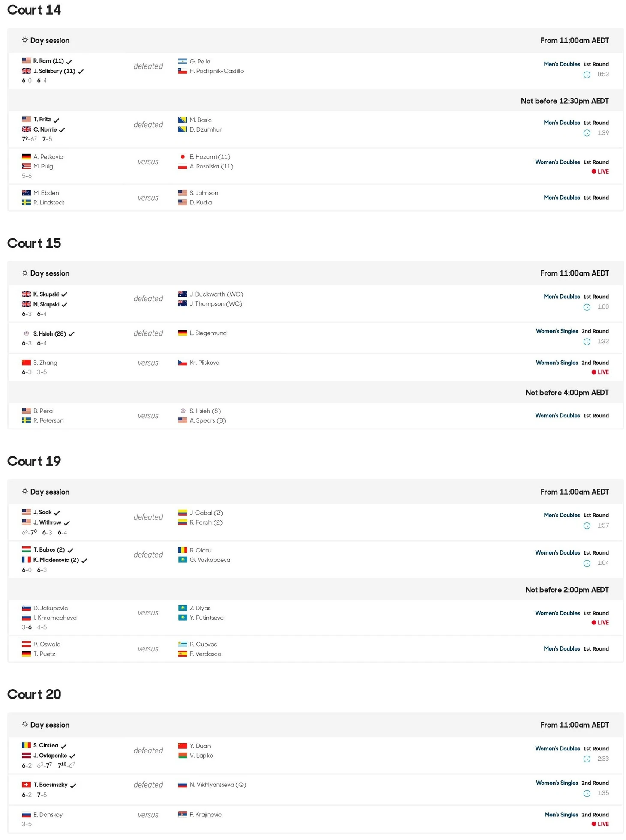626x840 pixels.
Task: Click the red LIVE indicator for Zhang vs Pliskova
Action: [600, 372]
